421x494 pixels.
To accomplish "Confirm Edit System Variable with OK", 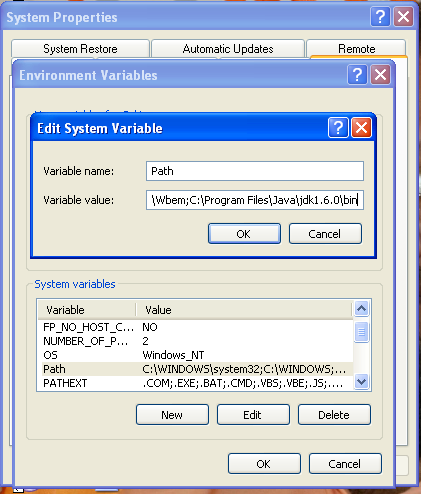I will tap(244, 234).
